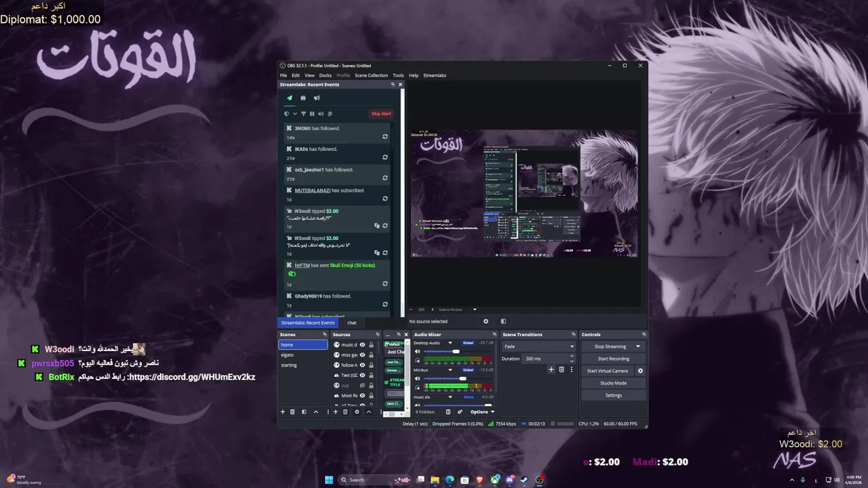The image size is (868, 488).
Task: Open scene filters icon in Scenes toolbar
Action: click(x=304, y=411)
